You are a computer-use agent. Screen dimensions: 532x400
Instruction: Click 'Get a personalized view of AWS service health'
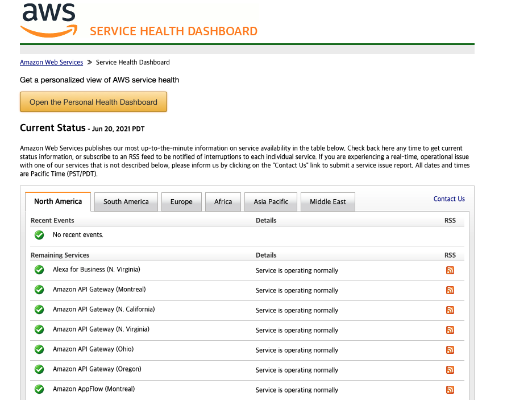[99, 80]
